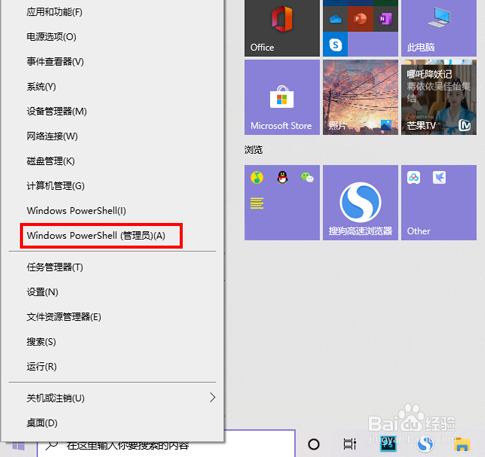This screenshot has height=457, width=485.
Task: Expand the 关机或注销(U) submenu arrow
Action: tap(212, 398)
